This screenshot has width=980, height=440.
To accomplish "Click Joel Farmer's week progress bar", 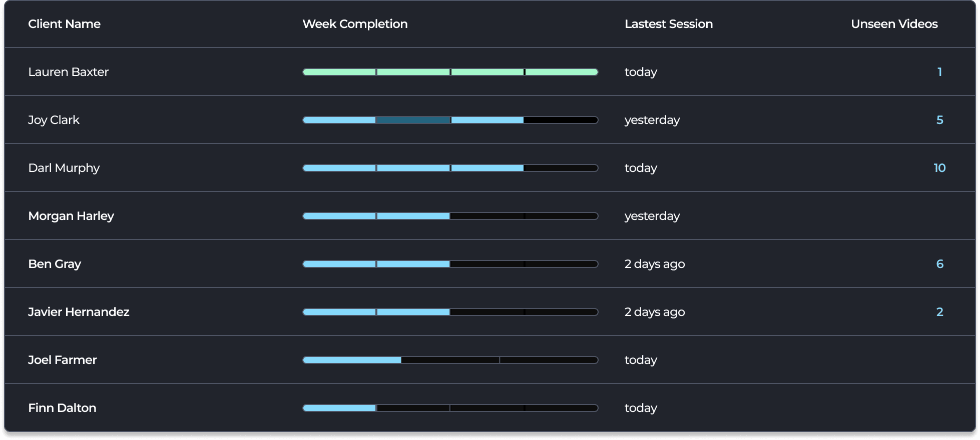I will 450,360.
